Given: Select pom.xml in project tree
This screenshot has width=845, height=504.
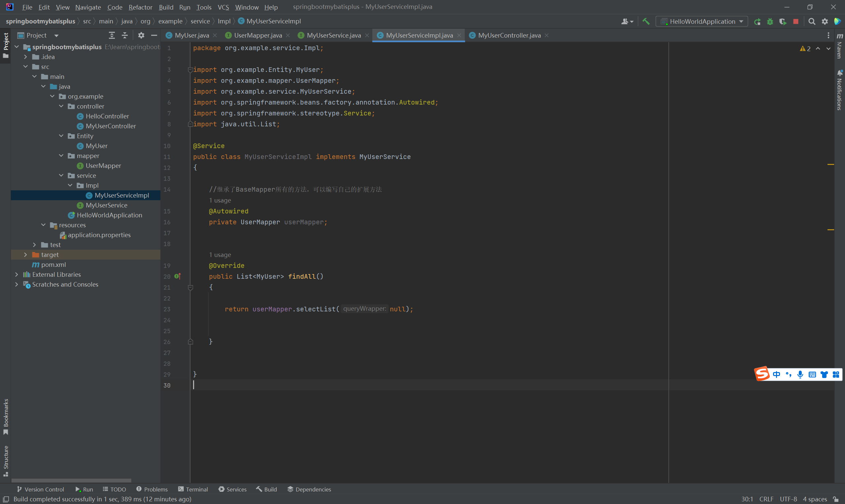Looking at the screenshot, I should click(x=53, y=265).
